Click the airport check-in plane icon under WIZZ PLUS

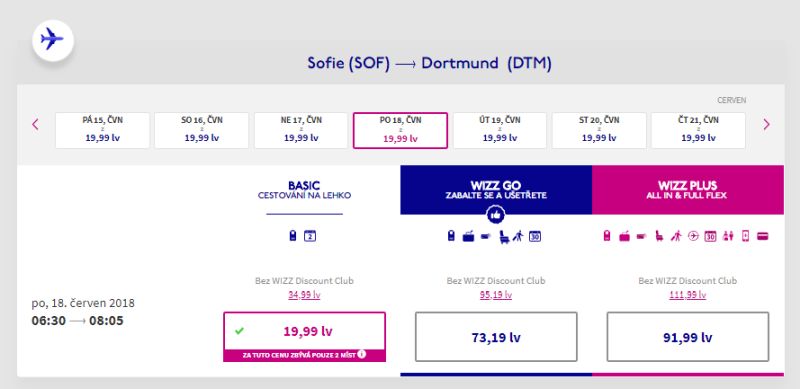click(693, 236)
